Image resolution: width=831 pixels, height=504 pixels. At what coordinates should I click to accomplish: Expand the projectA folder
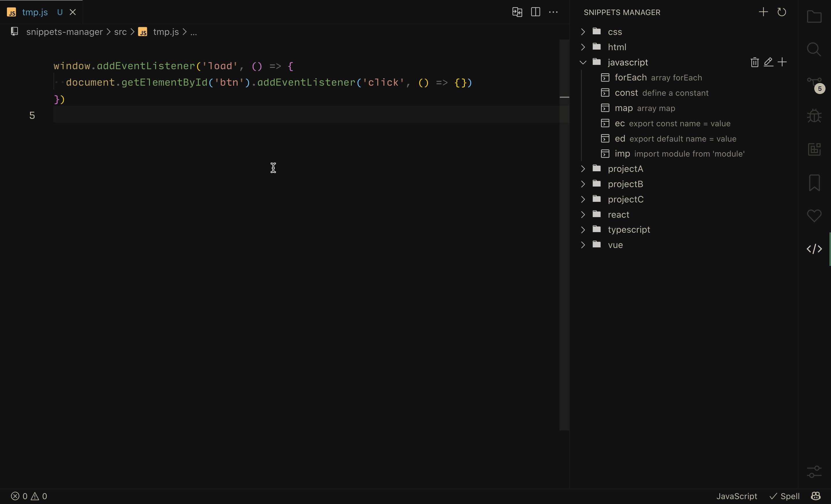pos(583,169)
